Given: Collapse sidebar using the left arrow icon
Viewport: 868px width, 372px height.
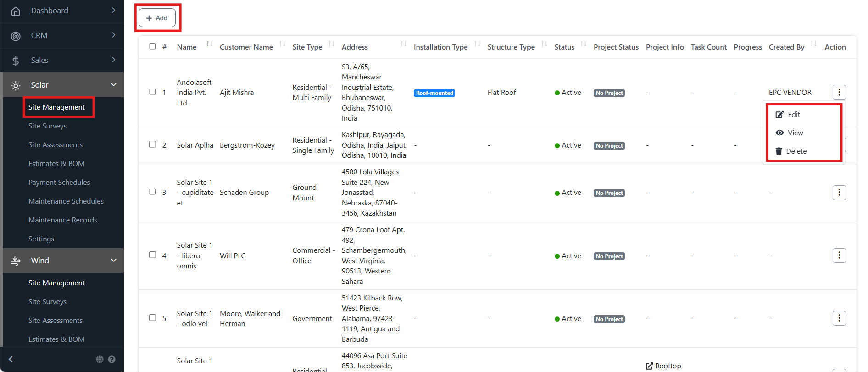Looking at the screenshot, I should (x=11, y=360).
